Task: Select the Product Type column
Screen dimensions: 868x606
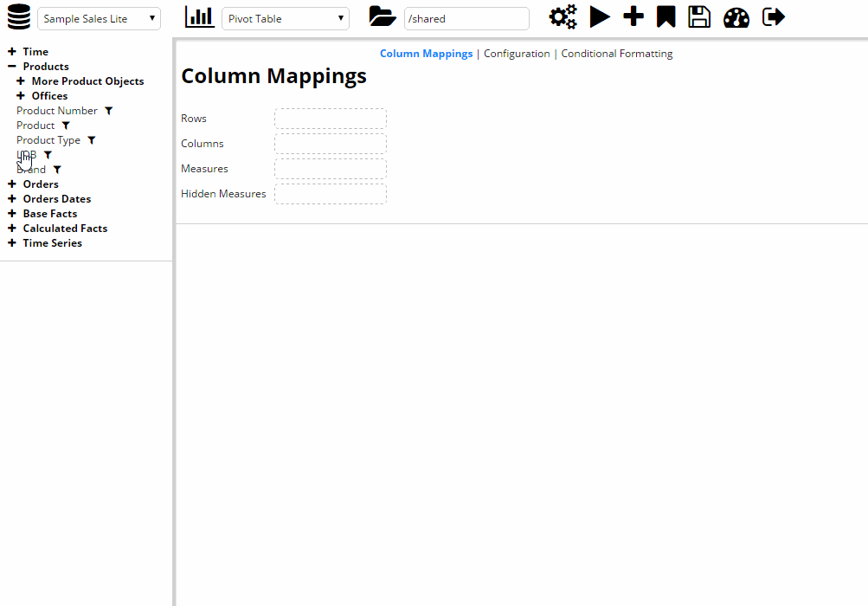Action: 48,140
